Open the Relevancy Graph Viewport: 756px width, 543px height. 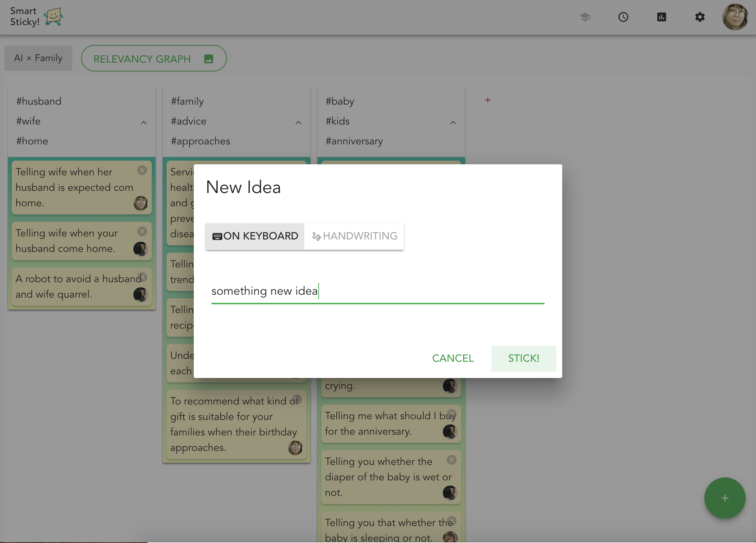pos(154,59)
